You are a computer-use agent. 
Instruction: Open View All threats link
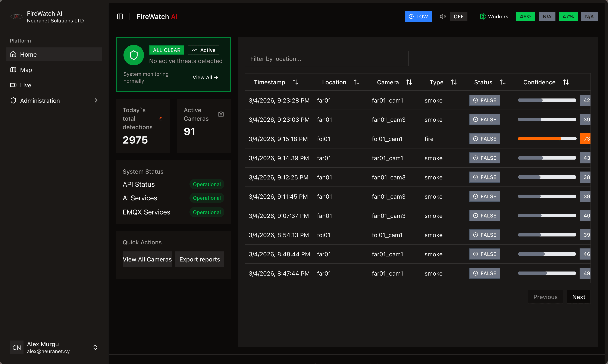click(205, 77)
